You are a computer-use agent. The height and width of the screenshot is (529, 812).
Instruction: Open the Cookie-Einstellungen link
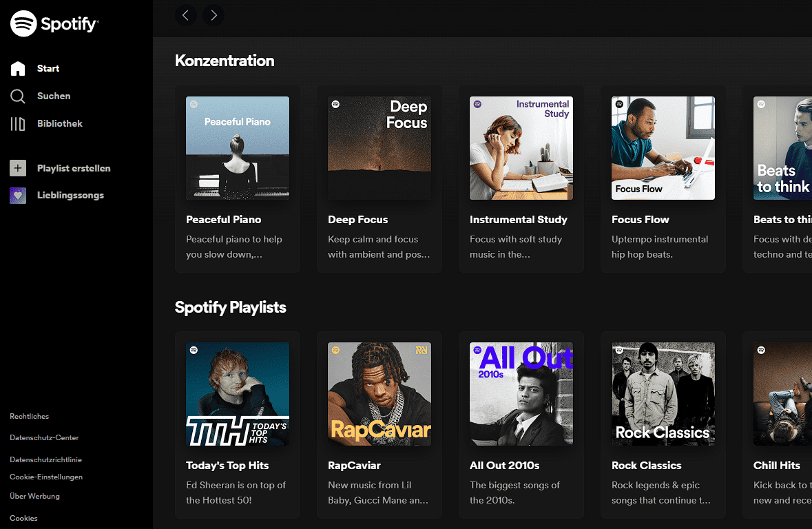pyautogui.click(x=46, y=477)
